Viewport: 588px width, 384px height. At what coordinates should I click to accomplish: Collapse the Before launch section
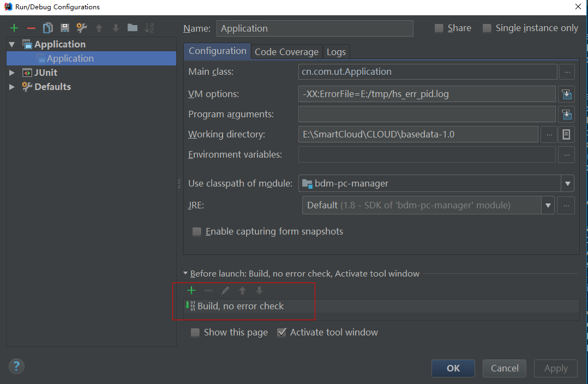185,273
